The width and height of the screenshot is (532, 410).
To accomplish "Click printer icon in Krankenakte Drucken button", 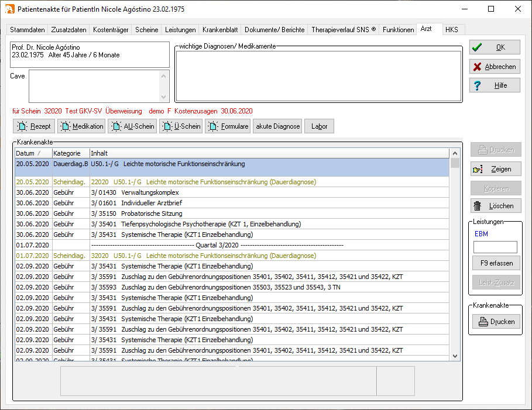I will tap(483, 322).
